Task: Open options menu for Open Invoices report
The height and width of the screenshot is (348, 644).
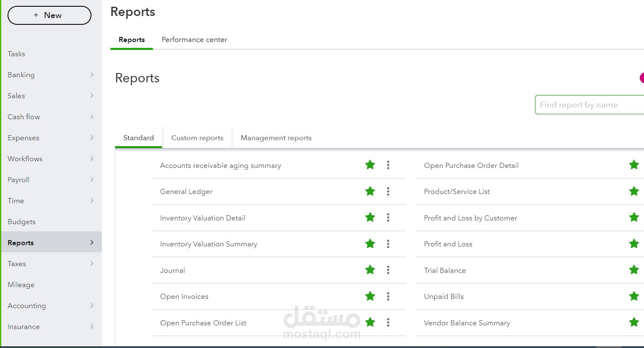Action: pyautogui.click(x=388, y=296)
